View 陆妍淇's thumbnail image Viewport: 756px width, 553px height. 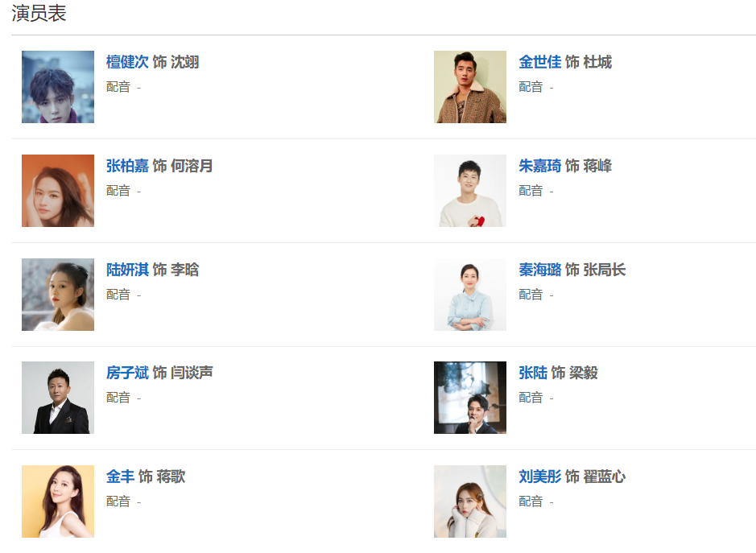58,295
